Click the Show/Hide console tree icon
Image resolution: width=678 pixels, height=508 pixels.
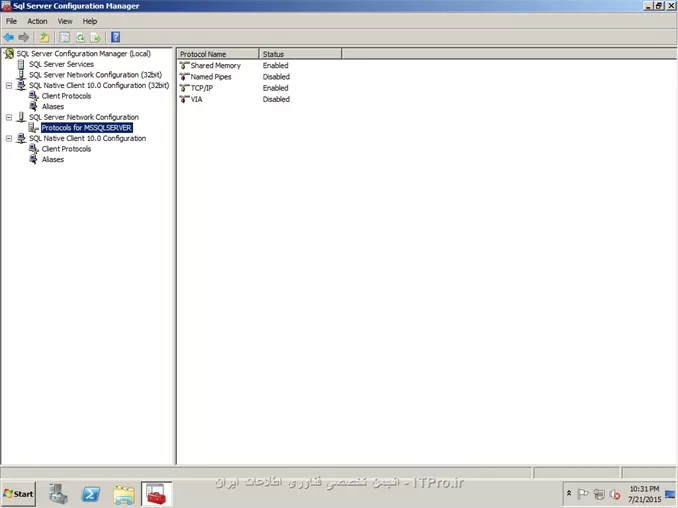pyautogui.click(x=64, y=38)
